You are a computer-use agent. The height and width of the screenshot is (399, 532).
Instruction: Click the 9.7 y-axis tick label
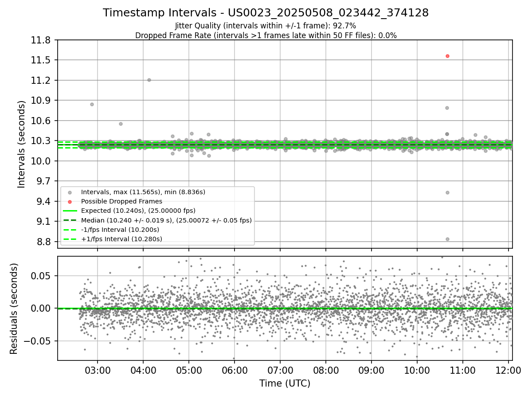[43, 181]
